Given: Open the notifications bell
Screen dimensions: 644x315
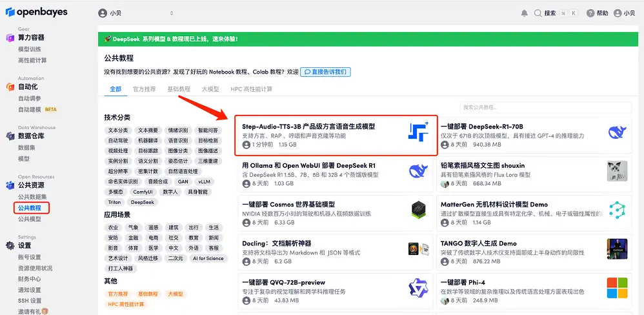Looking at the screenshot, I should point(525,13).
